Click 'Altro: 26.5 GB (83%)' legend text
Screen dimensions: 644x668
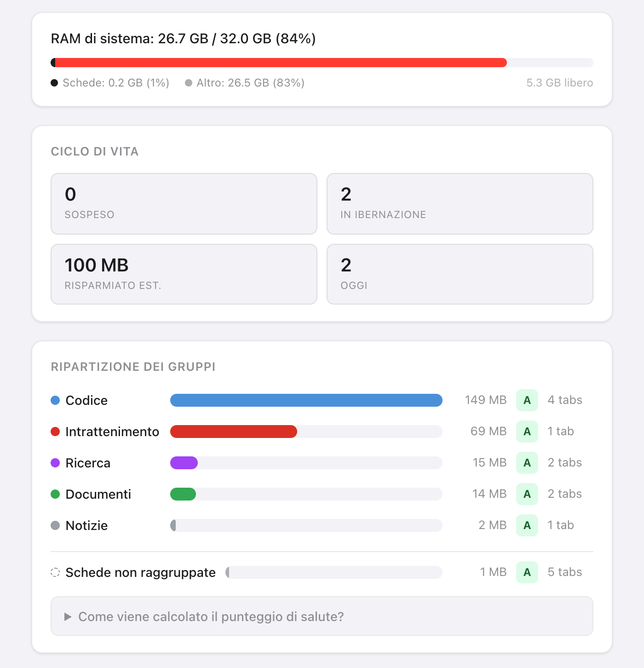point(251,83)
